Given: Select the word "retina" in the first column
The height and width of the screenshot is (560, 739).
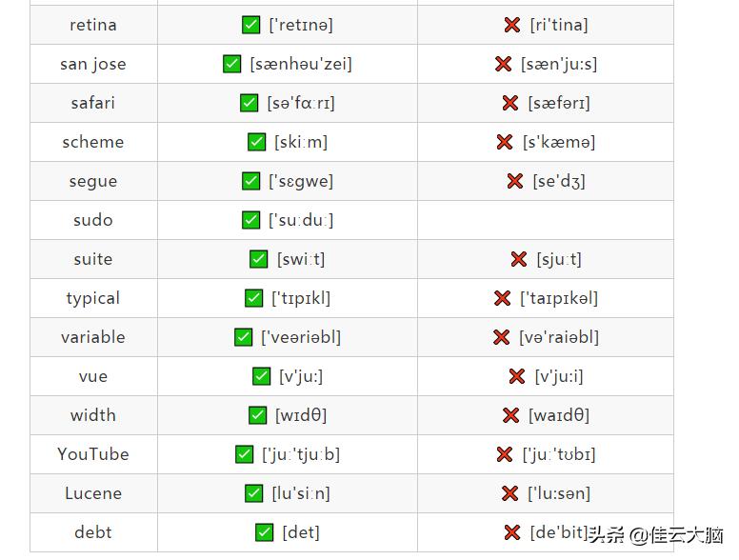Looking at the screenshot, I should (x=93, y=25).
